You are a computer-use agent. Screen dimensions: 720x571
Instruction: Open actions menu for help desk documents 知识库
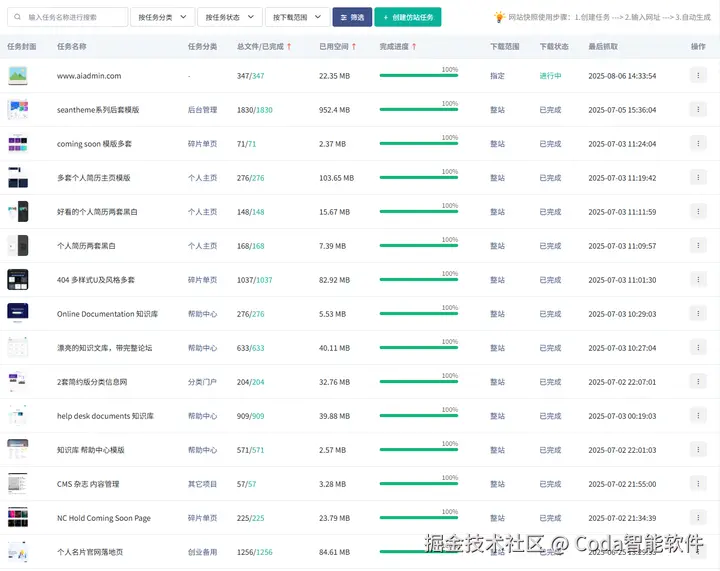698,415
